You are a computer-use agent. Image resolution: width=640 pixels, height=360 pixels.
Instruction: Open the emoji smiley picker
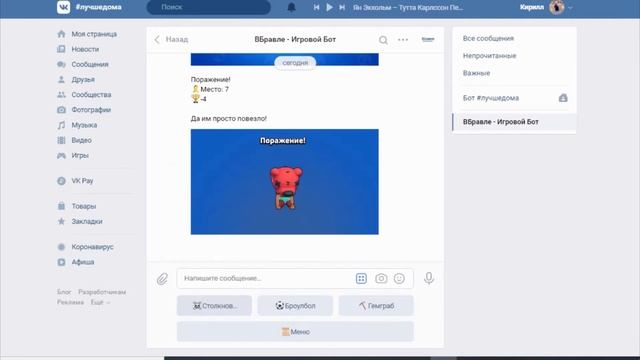399,278
